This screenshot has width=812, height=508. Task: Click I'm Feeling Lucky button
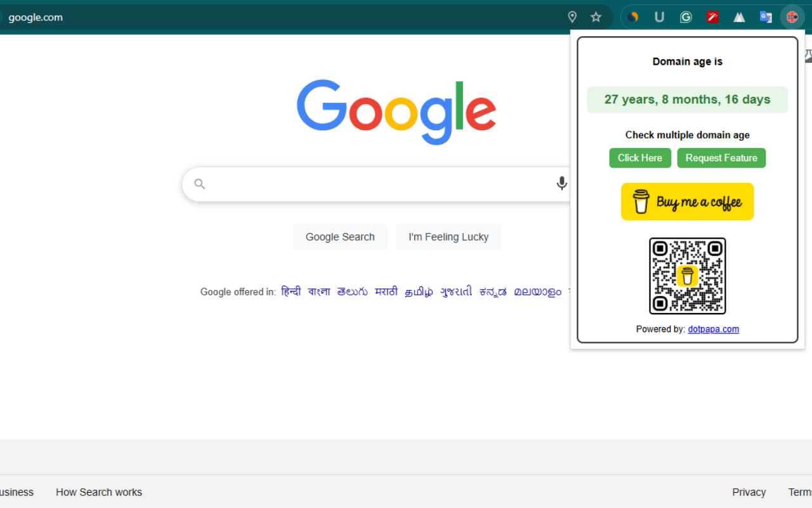tap(449, 237)
